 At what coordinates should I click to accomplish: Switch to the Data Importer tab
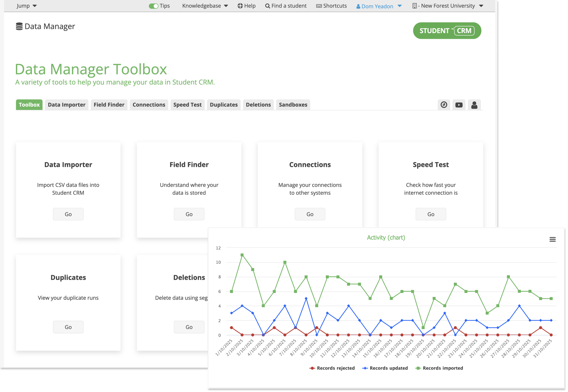[67, 105]
